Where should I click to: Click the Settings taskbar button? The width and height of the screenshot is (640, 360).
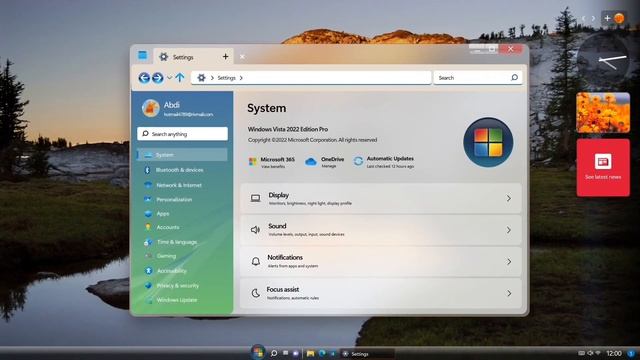click(x=367, y=354)
